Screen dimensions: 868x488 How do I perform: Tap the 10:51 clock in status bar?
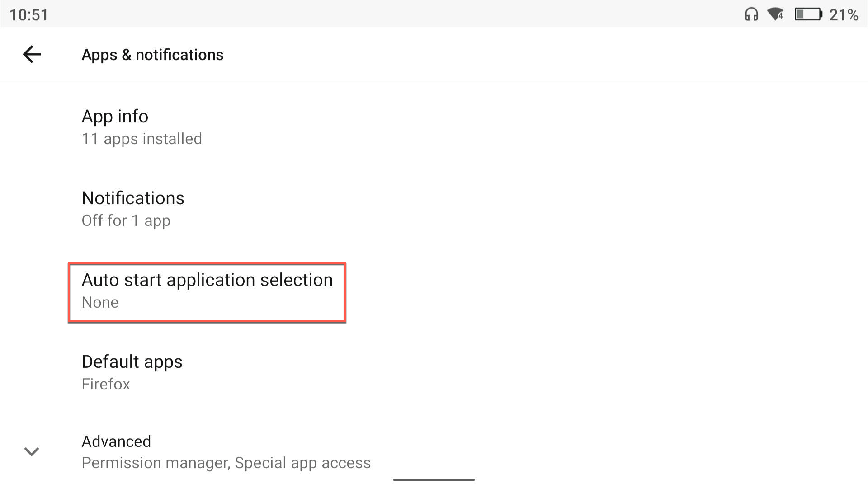pos(28,15)
